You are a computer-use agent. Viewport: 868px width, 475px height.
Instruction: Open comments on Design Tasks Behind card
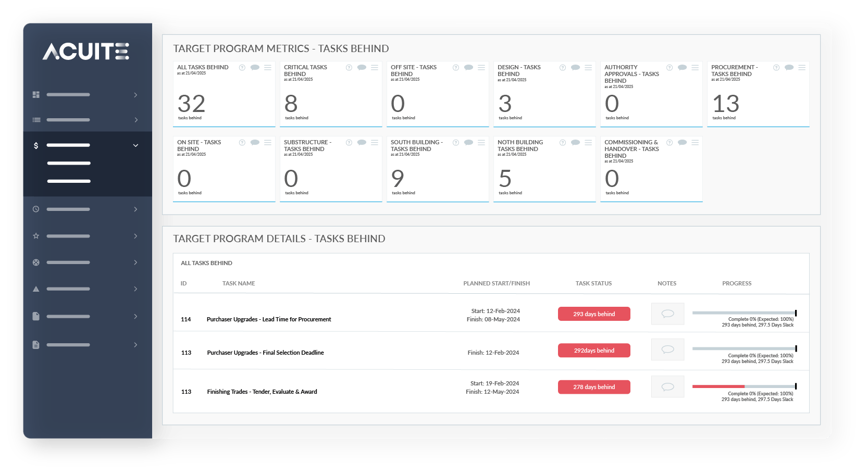click(575, 68)
